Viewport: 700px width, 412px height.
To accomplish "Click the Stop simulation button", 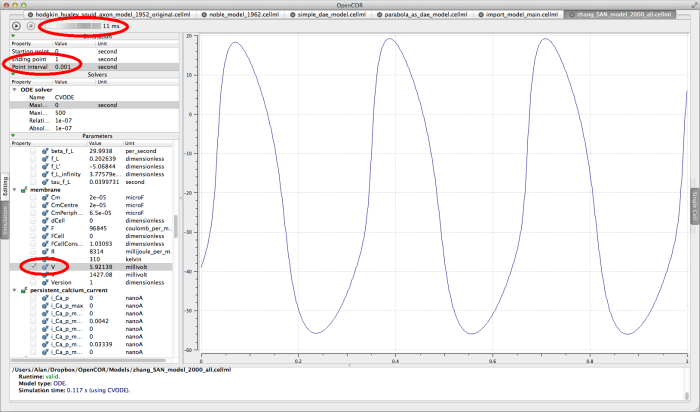I will click(x=32, y=26).
